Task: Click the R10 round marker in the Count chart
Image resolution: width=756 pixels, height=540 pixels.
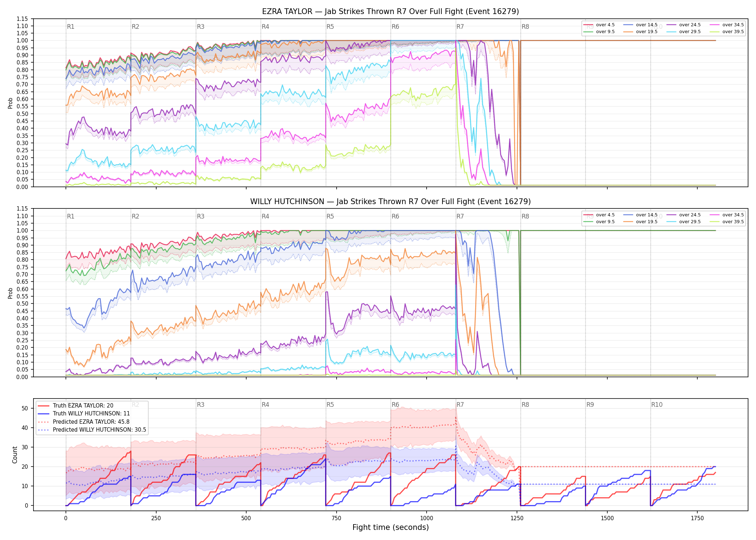Action: tap(657, 405)
